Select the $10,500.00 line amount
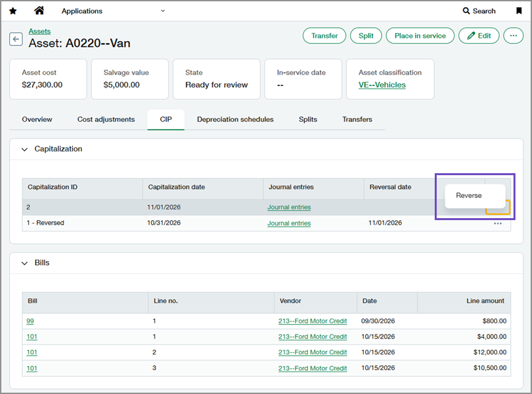The height and width of the screenshot is (394, 532). coord(490,368)
